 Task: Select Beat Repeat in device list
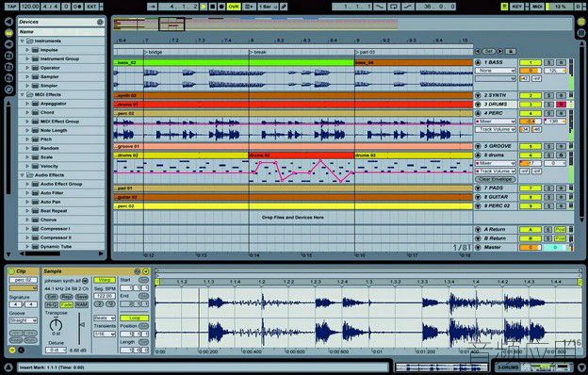(54, 211)
